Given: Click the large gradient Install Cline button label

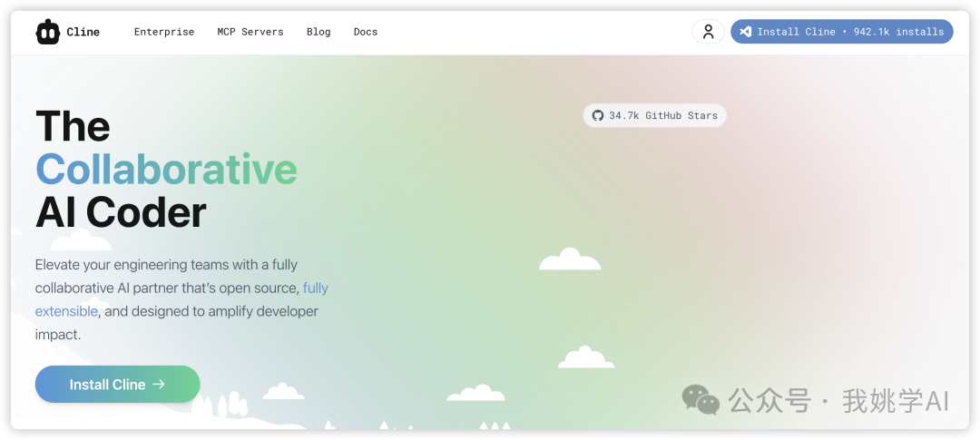Looking at the screenshot, I should tap(107, 385).
